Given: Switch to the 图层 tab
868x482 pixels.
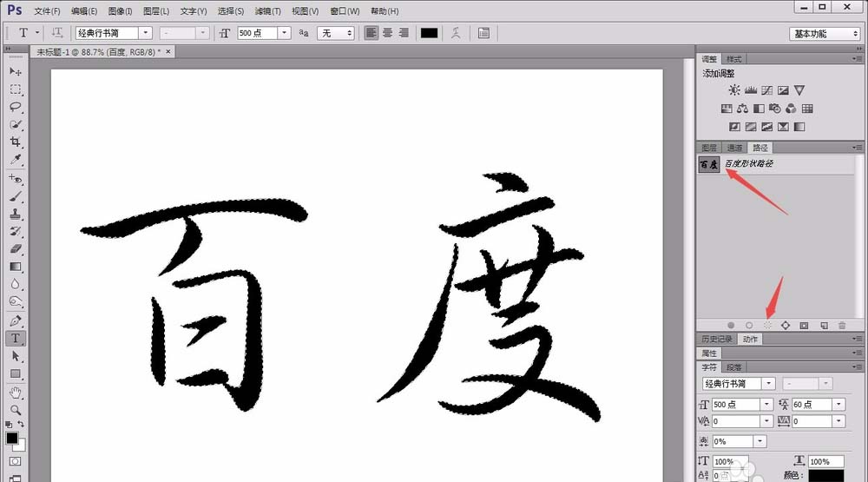Looking at the screenshot, I should (x=709, y=148).
